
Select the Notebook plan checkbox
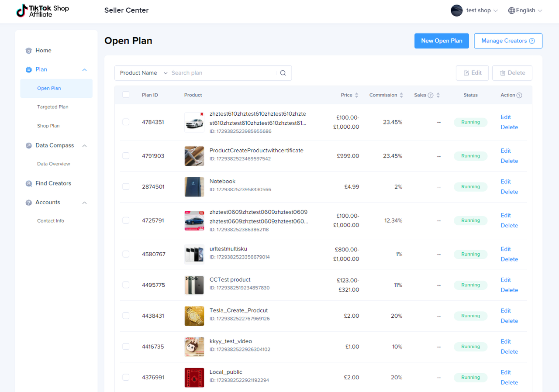point(126,186)
